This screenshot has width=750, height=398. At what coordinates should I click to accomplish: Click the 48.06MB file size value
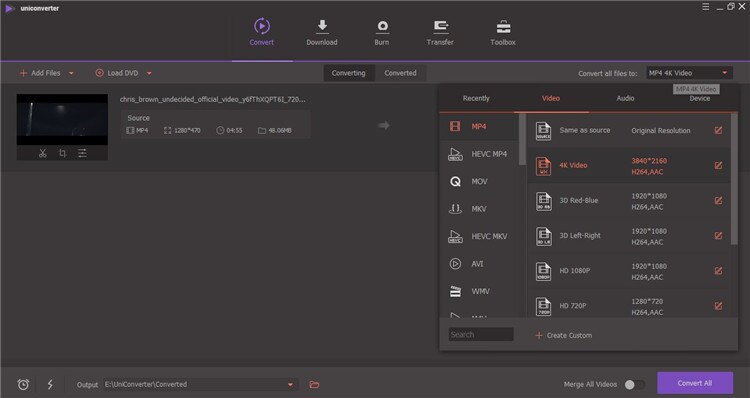point(280,130)
